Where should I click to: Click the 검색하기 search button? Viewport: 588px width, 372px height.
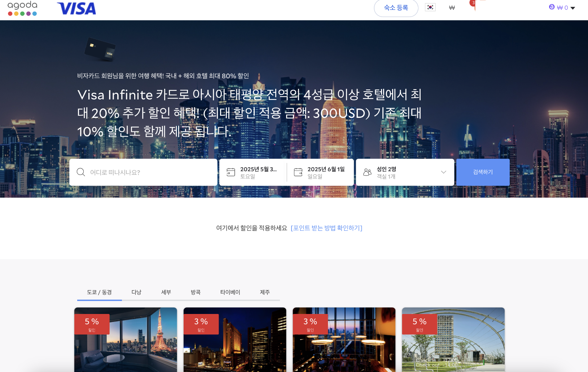tap(483, 172)
